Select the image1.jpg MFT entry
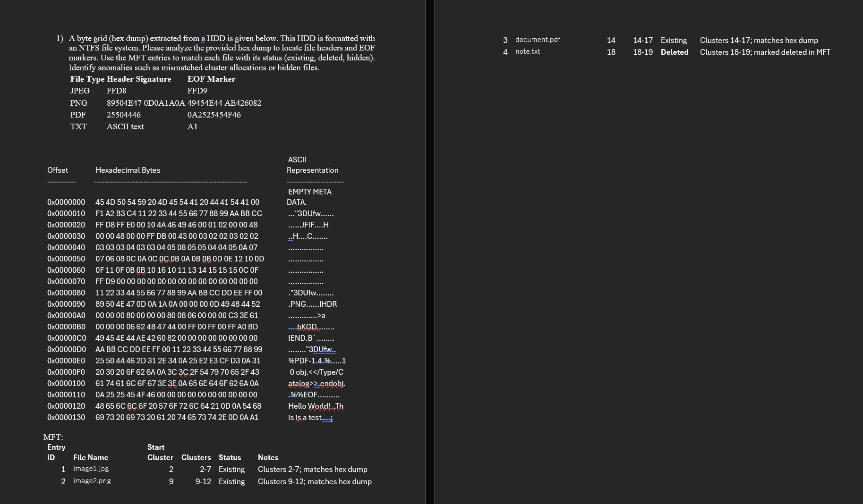863x504 pixels. (x=91, y=468)
